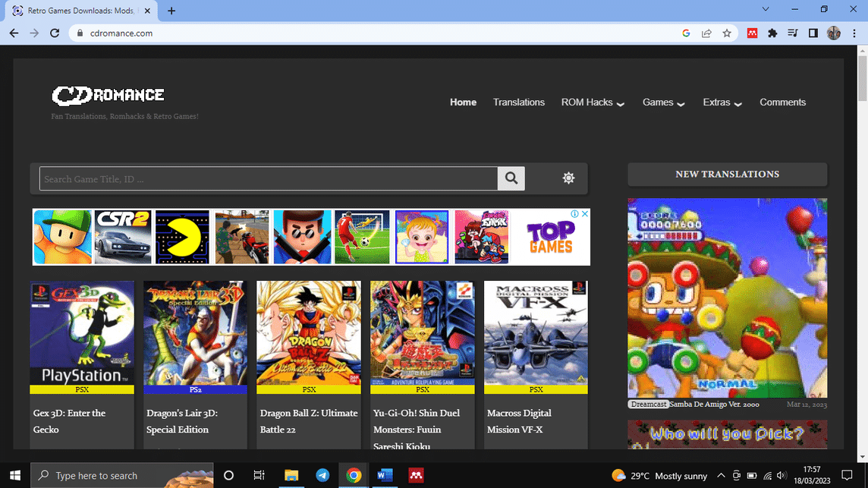Toggle the Chrome side panel icon
The image size is (868, 488).
click(813, 33)
